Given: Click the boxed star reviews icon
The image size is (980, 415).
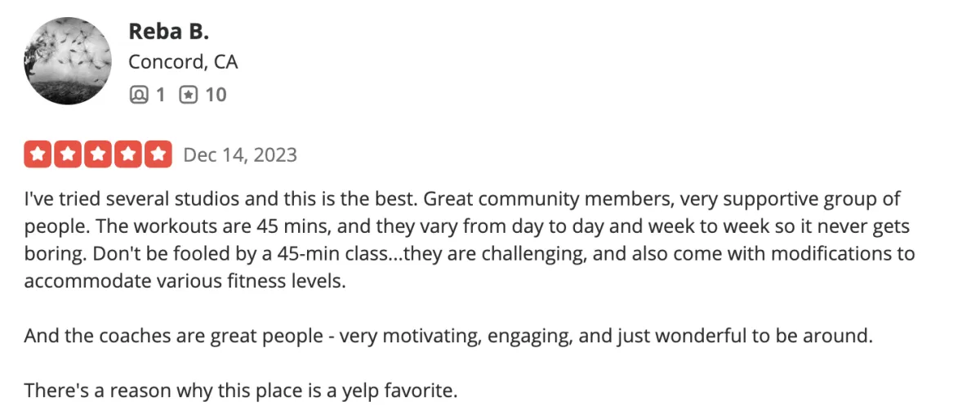Looking at the screenshot, I should coord(188,95).
